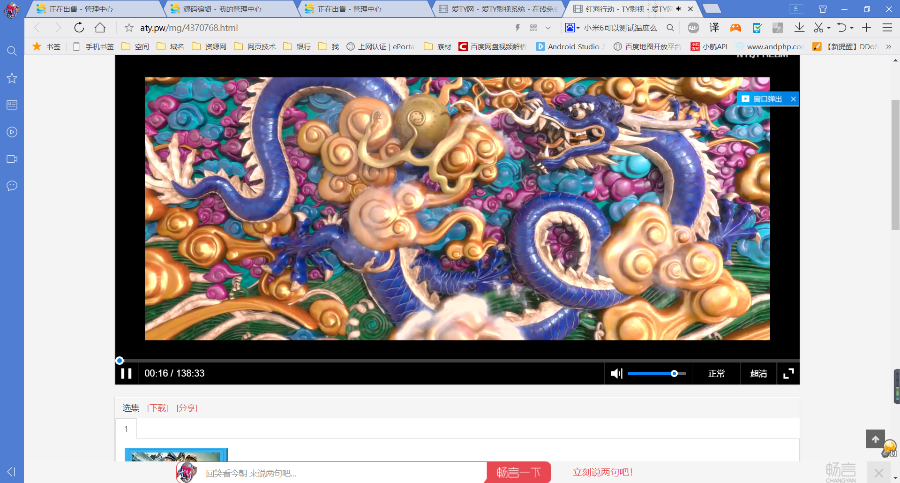Click the address bar URL aty.pw
Screen dimensions: 900x483
(189, 28)
